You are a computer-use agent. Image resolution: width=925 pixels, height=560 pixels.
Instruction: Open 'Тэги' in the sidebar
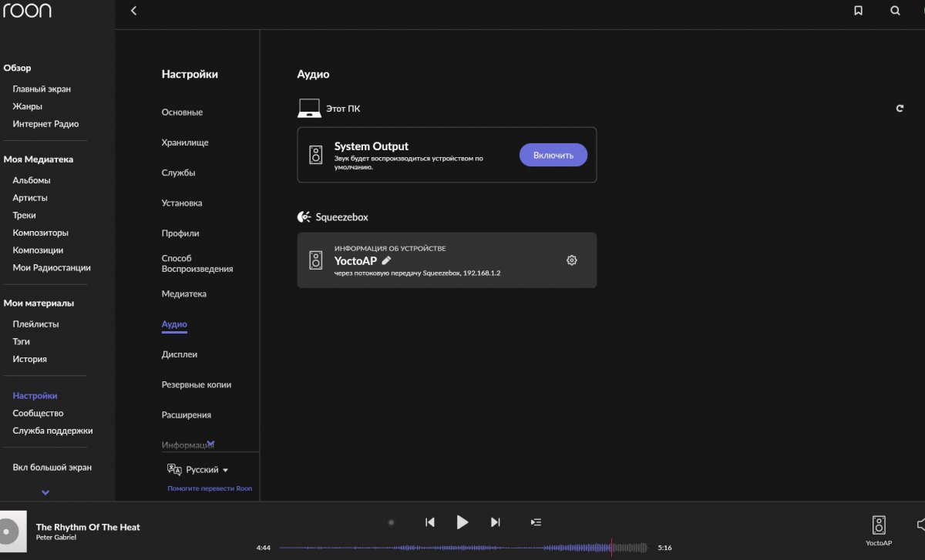pyautogui.click(x=22, y=341)
